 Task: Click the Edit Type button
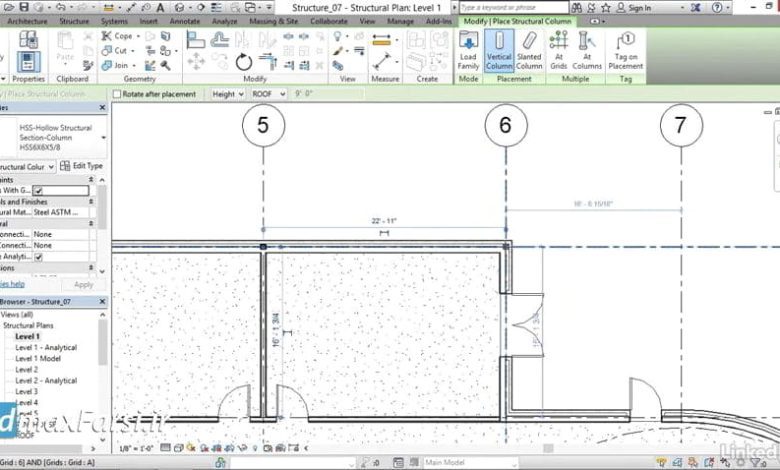coord(82,166)
